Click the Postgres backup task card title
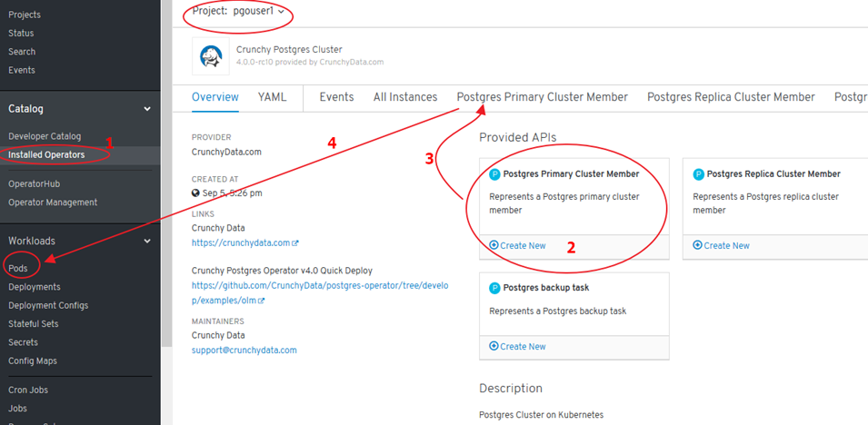The height and width of the screenshot is (425, 868). pos(546,288)
